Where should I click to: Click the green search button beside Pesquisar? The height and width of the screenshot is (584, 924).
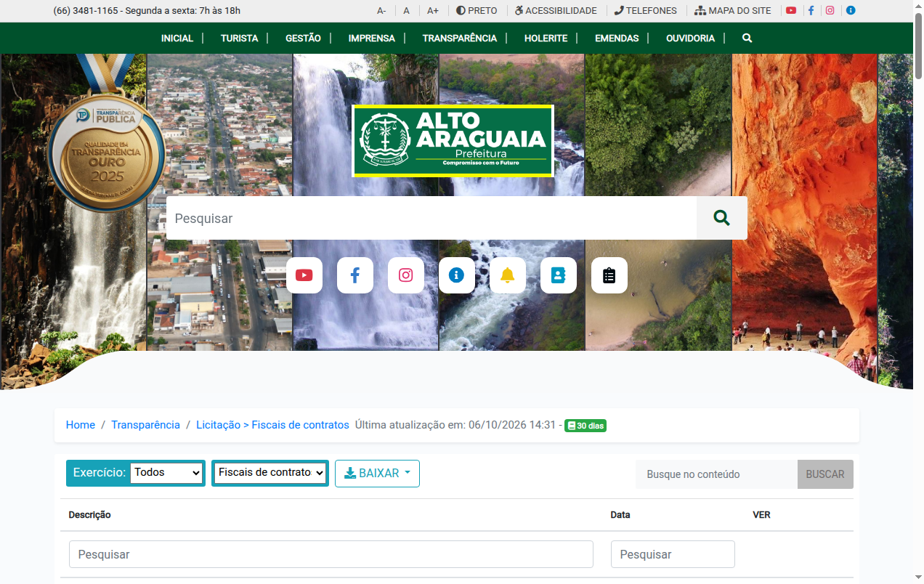click(721, 218)
